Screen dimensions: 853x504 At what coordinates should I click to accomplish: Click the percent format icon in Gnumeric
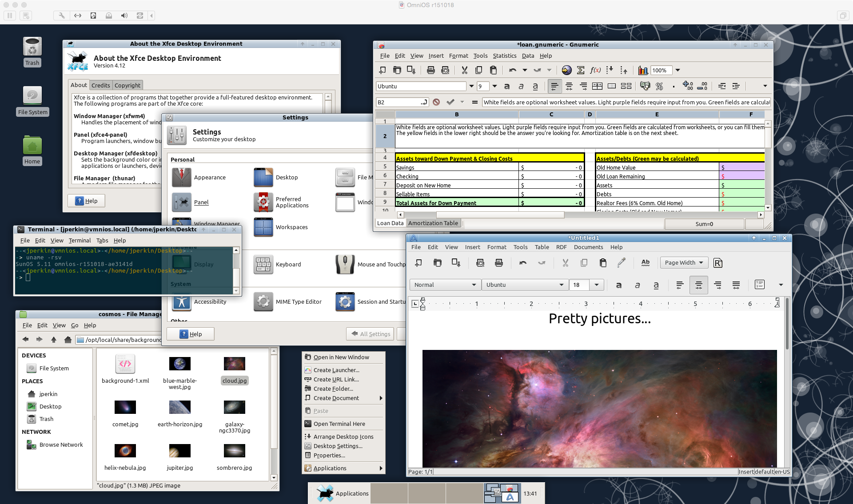[x=659, y=86]
